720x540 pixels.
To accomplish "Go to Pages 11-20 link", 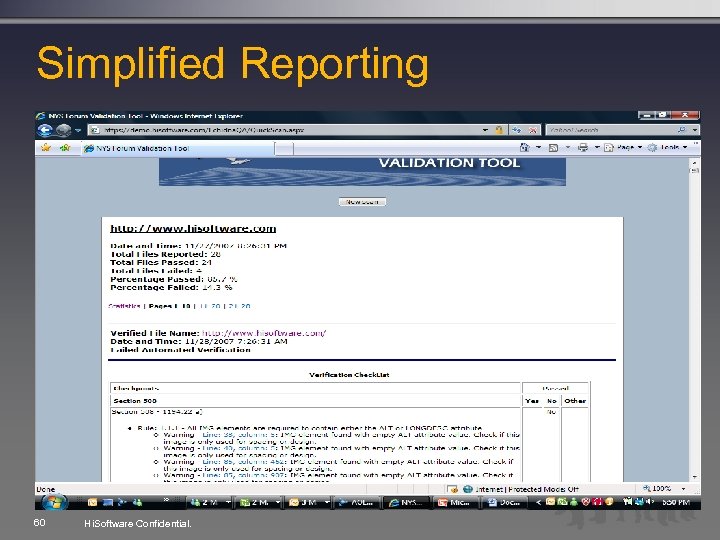I will (x=210, y=306).
